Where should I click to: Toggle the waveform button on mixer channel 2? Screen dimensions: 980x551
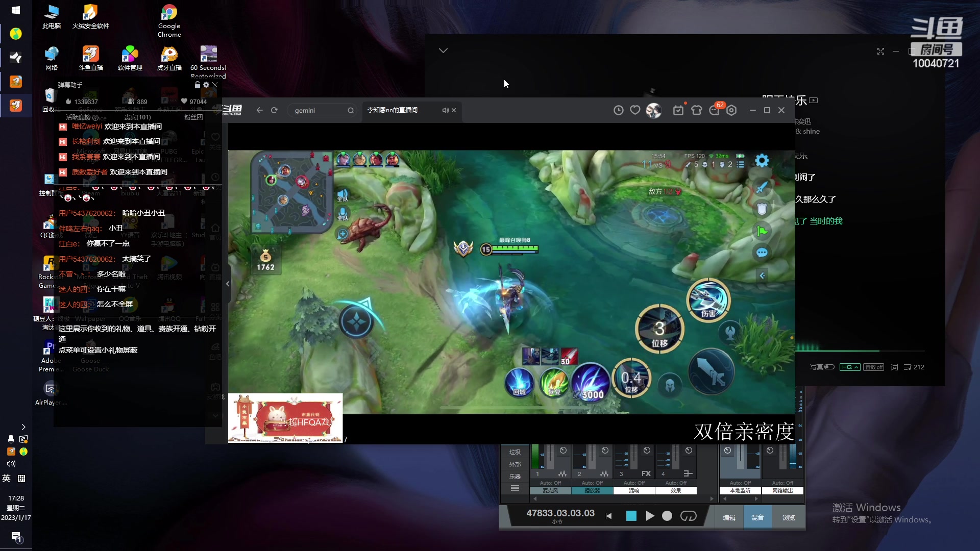pos(604,473)
